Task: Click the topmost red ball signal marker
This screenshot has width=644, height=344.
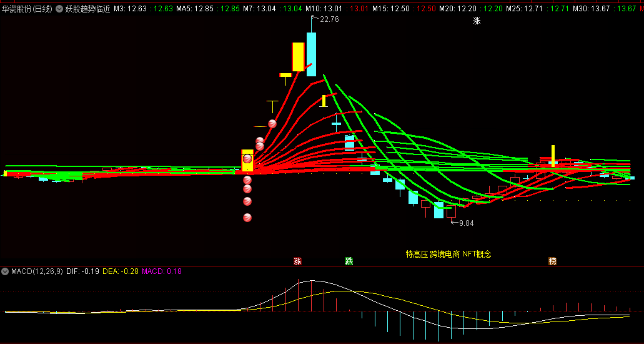Action: coord(272,123)
